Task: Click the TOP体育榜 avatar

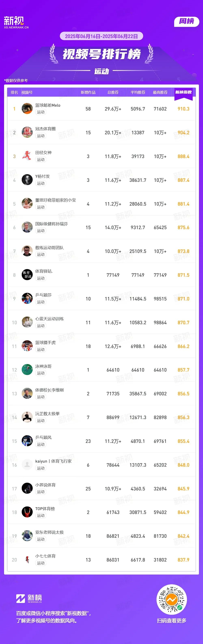Action: [27, 512]
